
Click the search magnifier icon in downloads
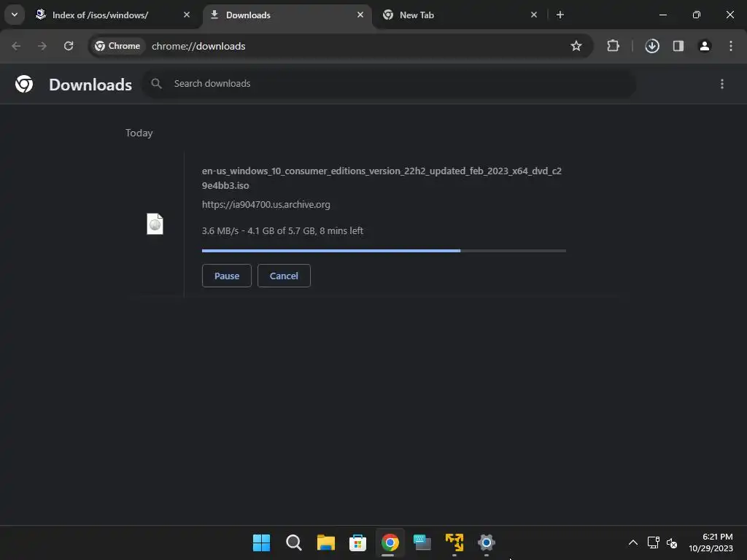(x=156, y=84)
